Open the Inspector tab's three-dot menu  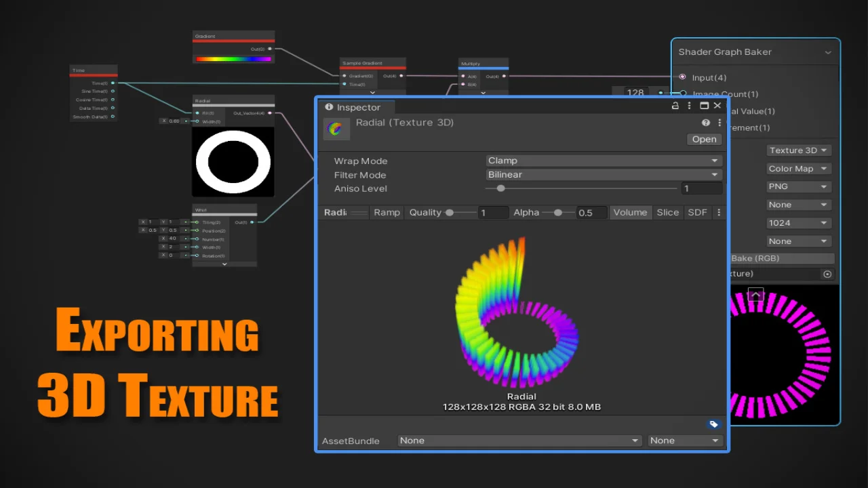(x=689, y=106)
